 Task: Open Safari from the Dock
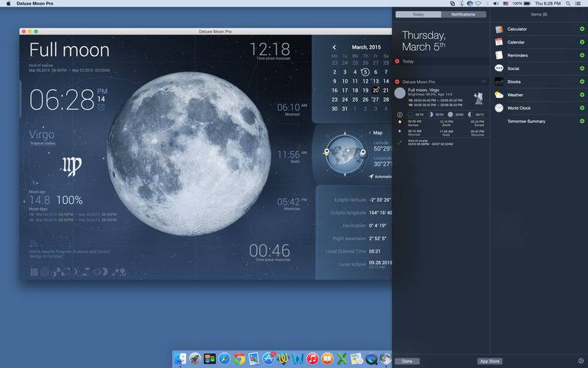(x=224, y=358)
